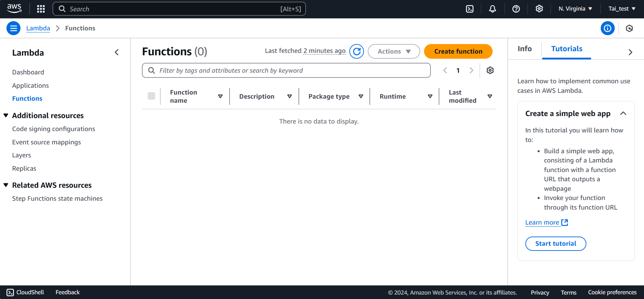Click the Lambda breadcrumb link
The width and height of the screenshot is (644, 299).
pos(38,28)
